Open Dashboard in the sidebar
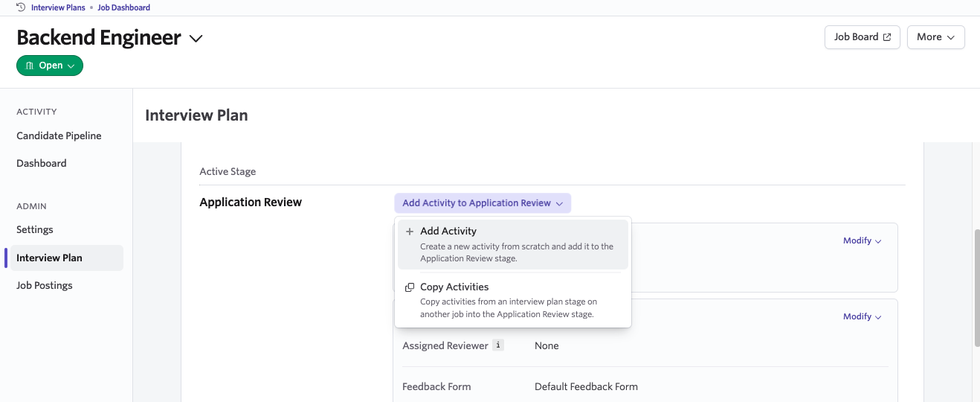 pyautogui.click(x=42, y=163)
